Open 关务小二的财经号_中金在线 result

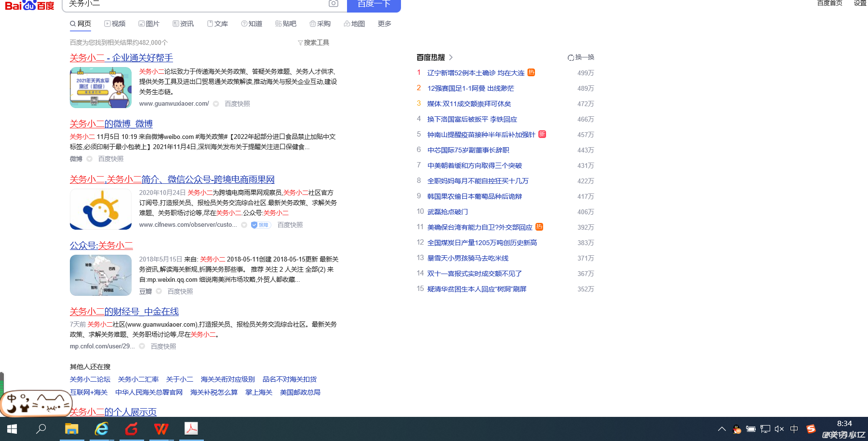point(124,312)
